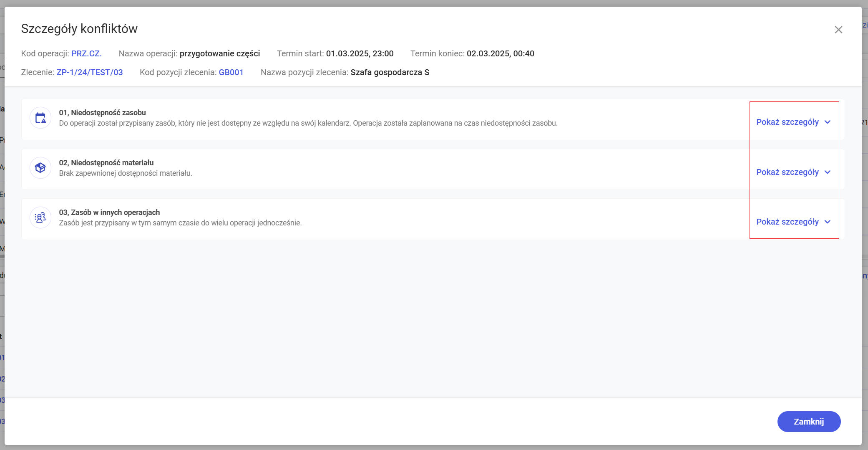This screenshot has height=450, width=868.
Task: Click the position name "Szafa gospodarcza S"
Action: coord(390,73)
